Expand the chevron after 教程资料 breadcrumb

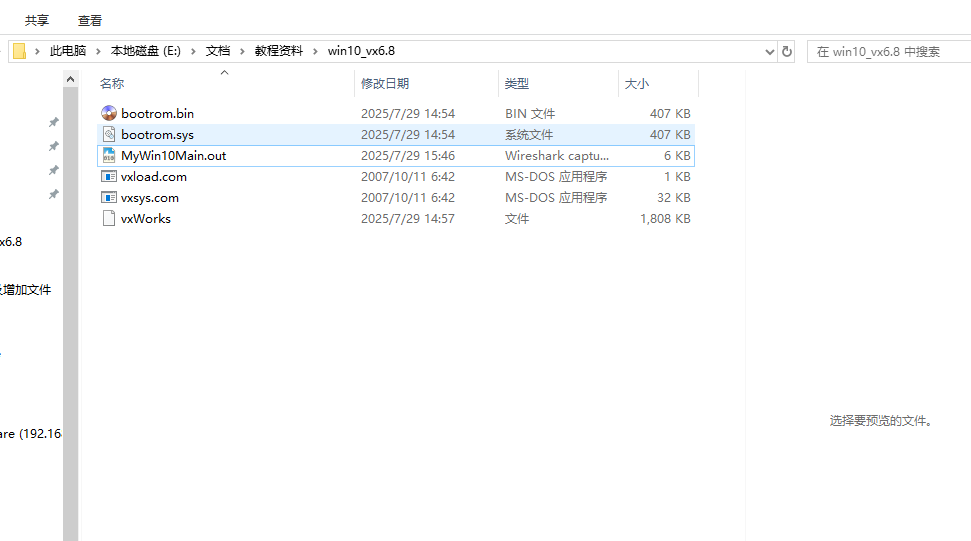pos(315,51)
